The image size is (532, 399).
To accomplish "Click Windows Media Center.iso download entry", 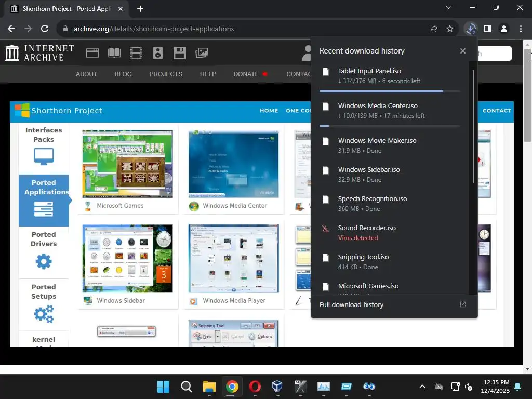I will [x=390, y=111].
